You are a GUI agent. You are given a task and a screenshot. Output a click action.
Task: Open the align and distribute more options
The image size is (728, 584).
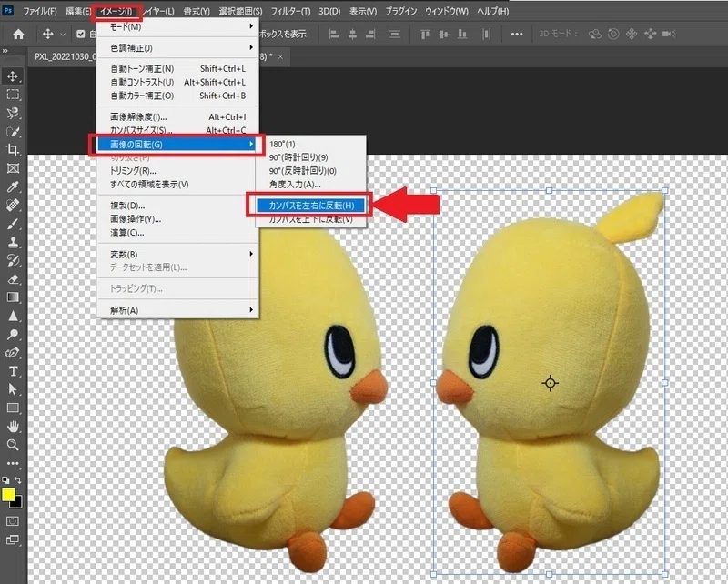[517, 34]
